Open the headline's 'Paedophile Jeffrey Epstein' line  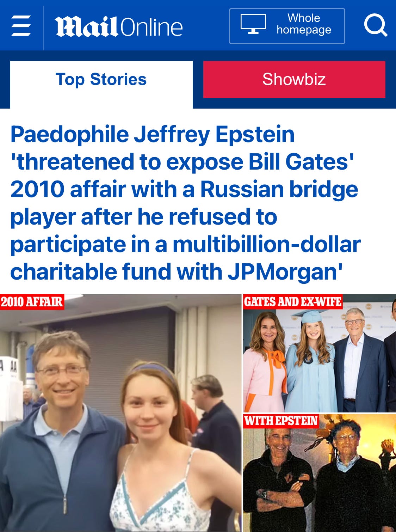(x=153, y=135)
